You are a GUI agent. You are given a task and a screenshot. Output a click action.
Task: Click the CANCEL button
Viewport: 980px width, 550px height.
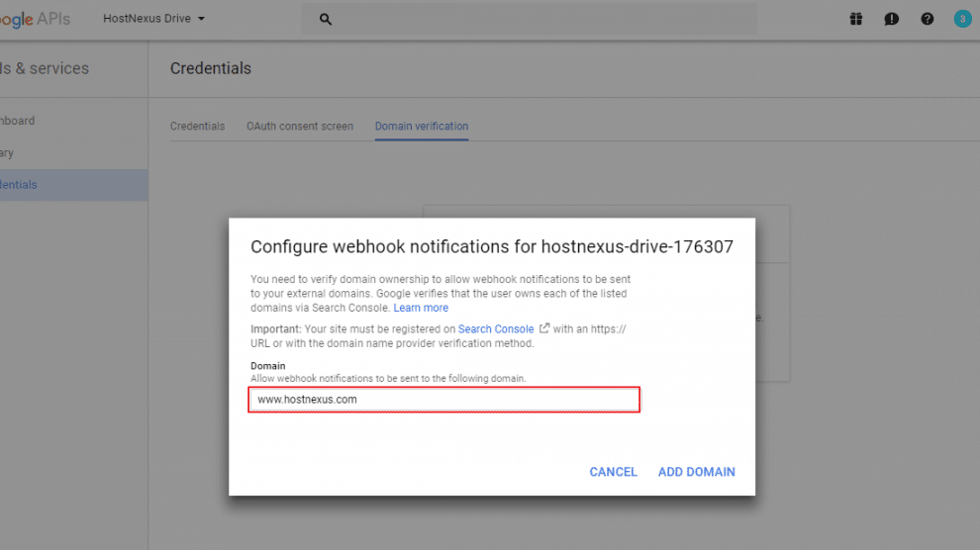pyautogui.click(x=613, y=472)
